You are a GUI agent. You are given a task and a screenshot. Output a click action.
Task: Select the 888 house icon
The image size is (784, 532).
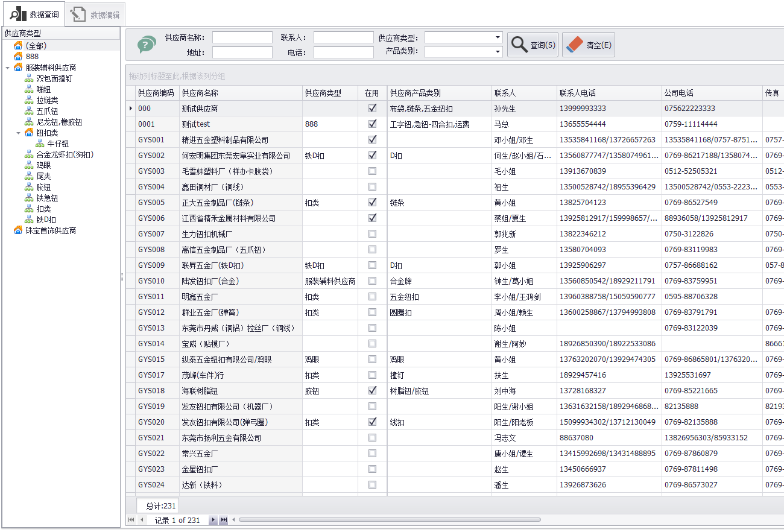(18, 57)
